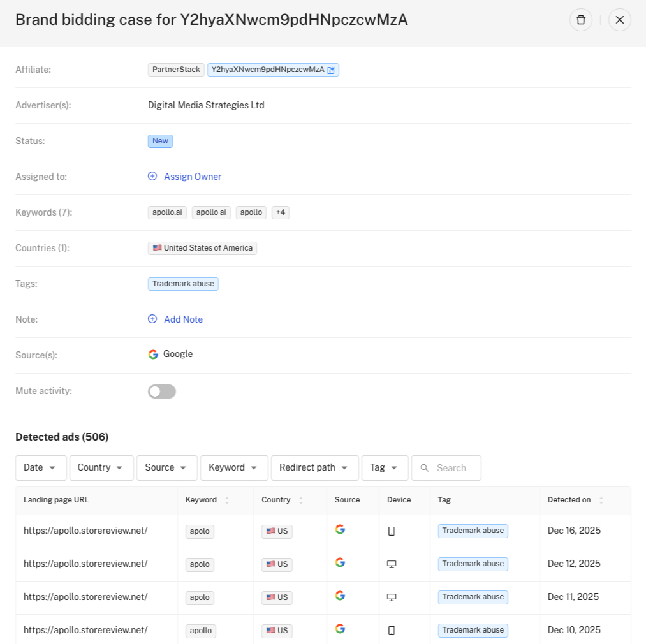
Task: Open the Tag filter dropdown
Action: [x=385, y=467]
